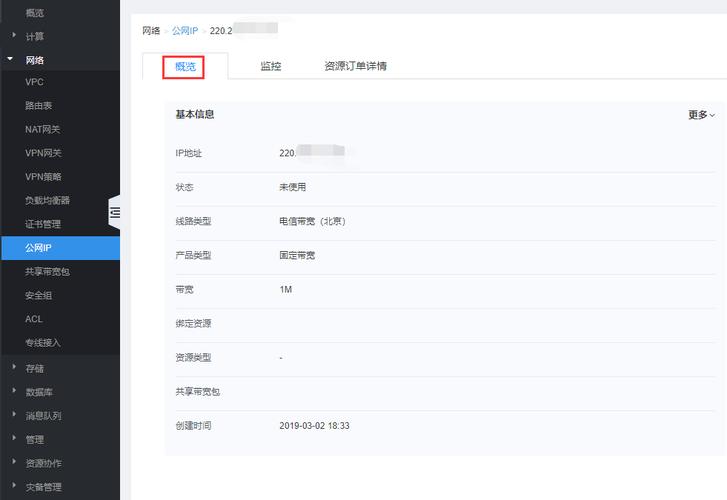Click the 固定带宽 product type value

coord(297,255)
